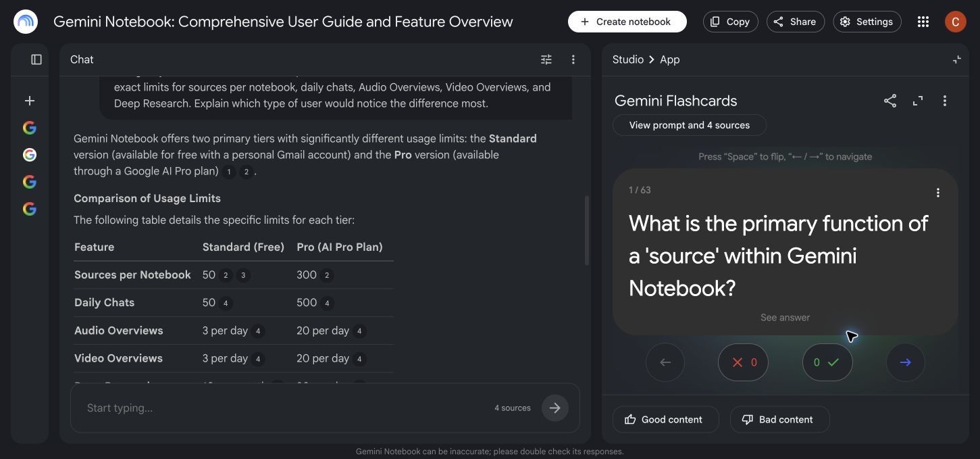Click the 'Sources per Notebook' row label
The height and width of the screenshot is (459, 980).
[x=132, y=274]
